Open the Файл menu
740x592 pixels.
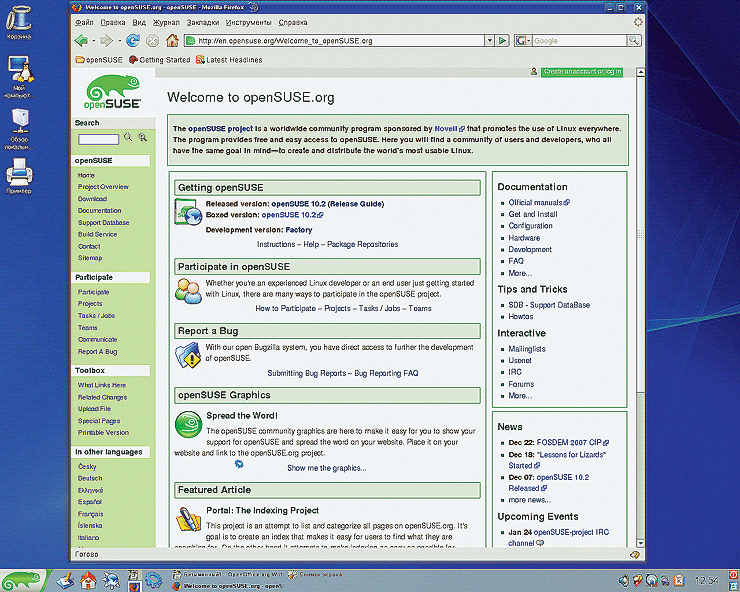point(84,22)
